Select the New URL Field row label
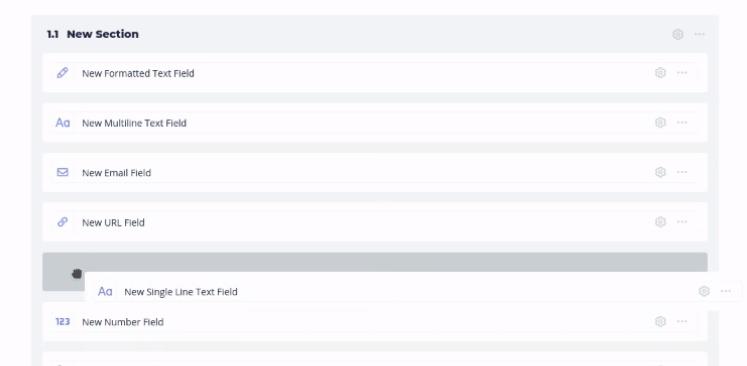 pyautogui.click(x=113, y=223)
